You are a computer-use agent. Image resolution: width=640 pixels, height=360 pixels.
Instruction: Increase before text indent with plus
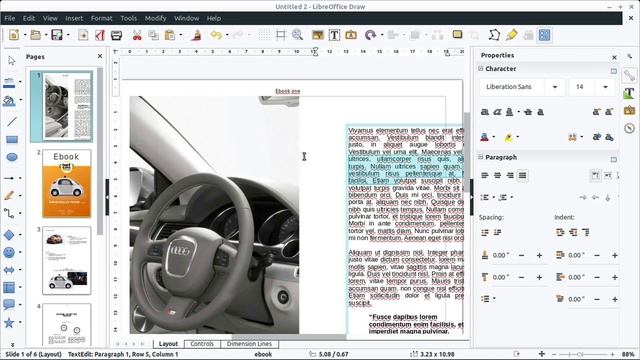pyautogui.click(x=615, y=256)
